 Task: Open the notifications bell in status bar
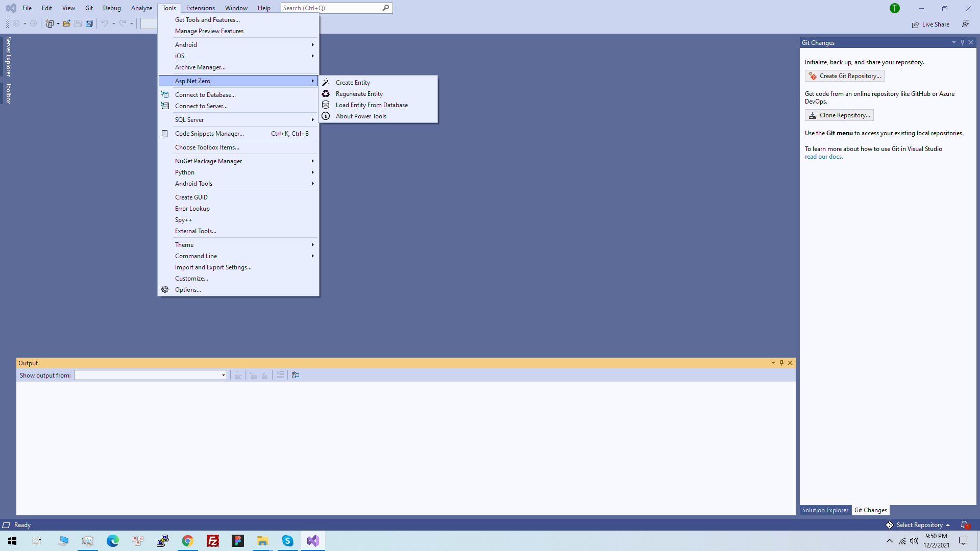pyautogui.click(x=964, y=525)
